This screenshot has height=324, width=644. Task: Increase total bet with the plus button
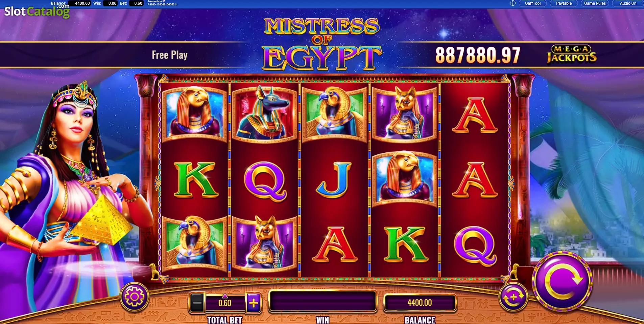[254, 302]
